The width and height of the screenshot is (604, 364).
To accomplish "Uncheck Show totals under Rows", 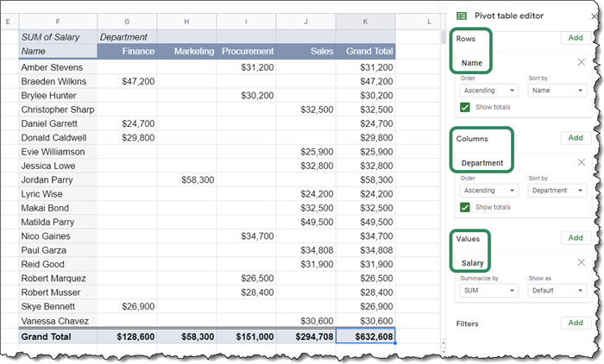I will coord(465,107).
